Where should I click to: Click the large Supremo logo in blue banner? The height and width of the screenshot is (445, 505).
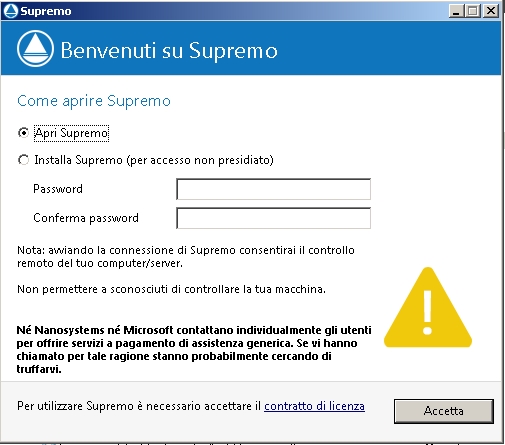(x=35, y=49)
